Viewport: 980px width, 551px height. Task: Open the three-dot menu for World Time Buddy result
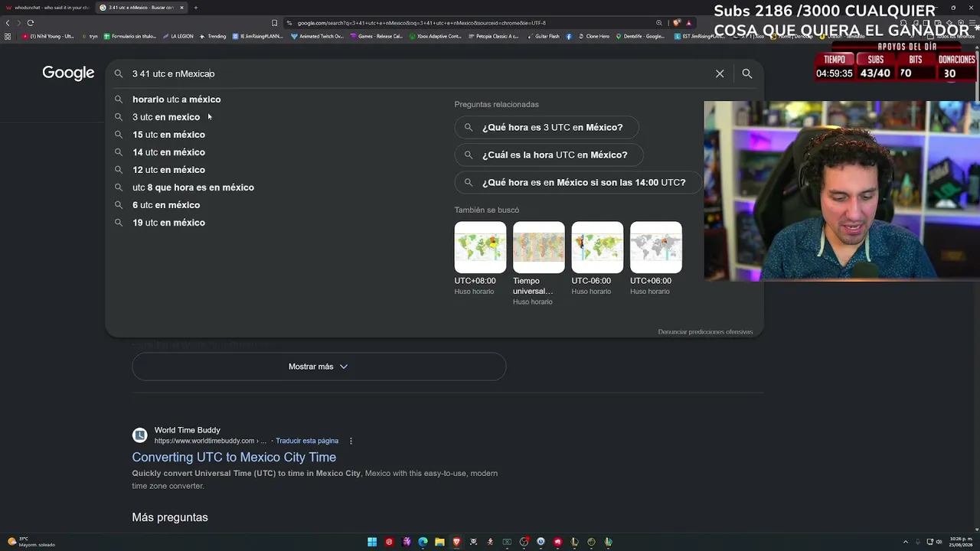351,441
